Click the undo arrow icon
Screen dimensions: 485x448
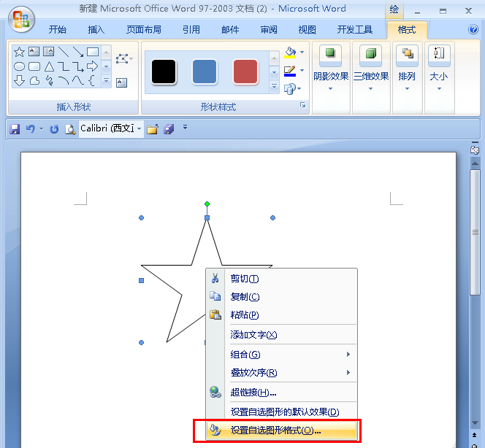(x=31, y=128)
